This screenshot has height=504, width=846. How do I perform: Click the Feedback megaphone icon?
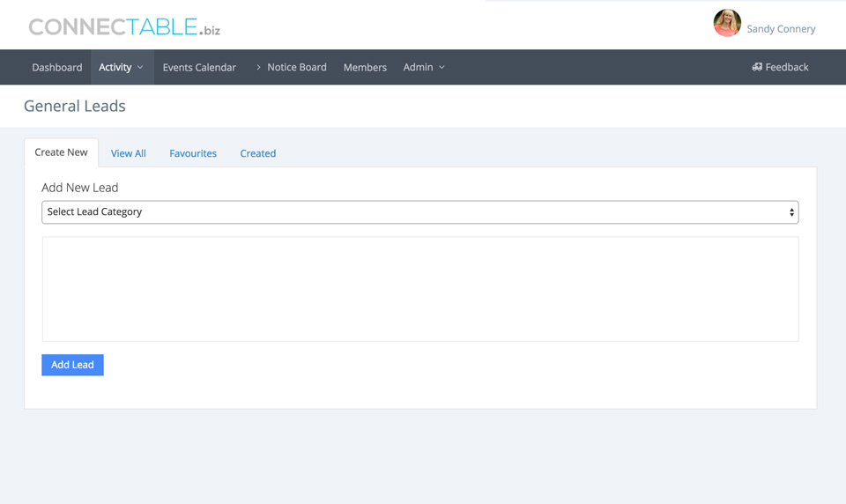click(757, 67)
